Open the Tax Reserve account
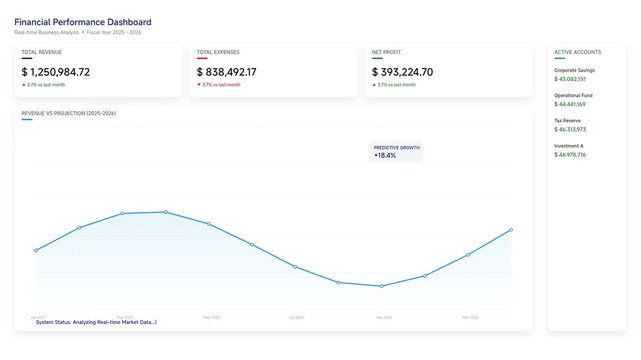Screen dimensions: 641x360 point(567,121)
